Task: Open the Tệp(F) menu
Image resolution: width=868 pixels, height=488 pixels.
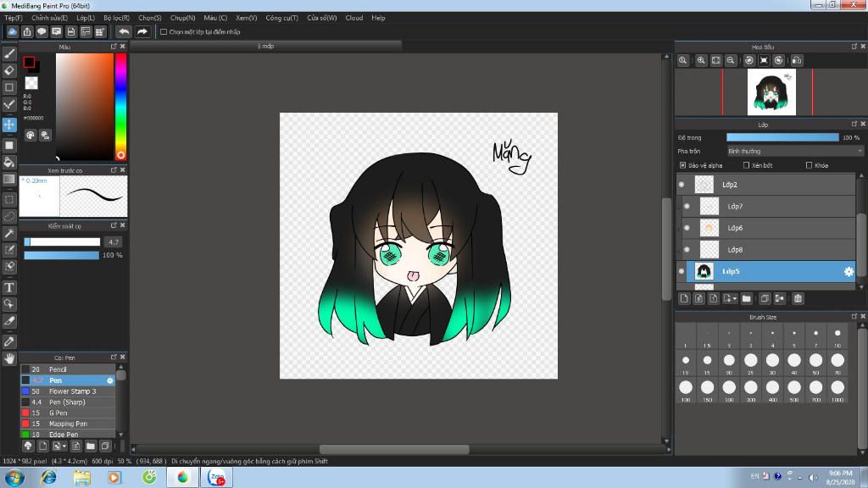Action: [x=14, y=18]
